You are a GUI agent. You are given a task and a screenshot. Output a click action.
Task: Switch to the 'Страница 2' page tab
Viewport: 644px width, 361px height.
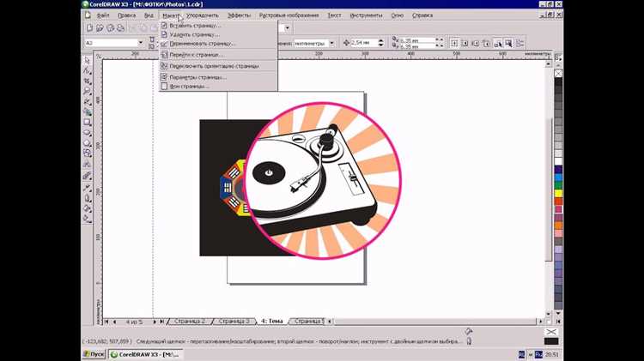(x=190, y=322)
